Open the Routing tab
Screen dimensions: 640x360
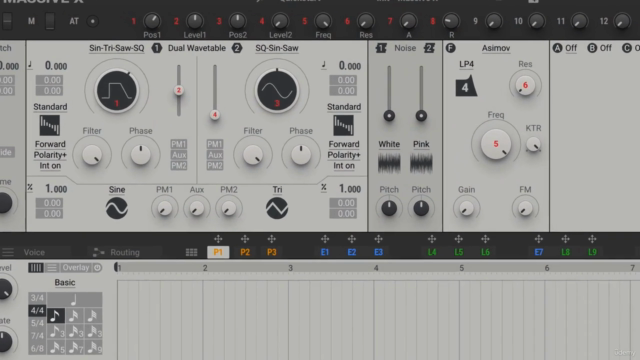click(125, 252)
